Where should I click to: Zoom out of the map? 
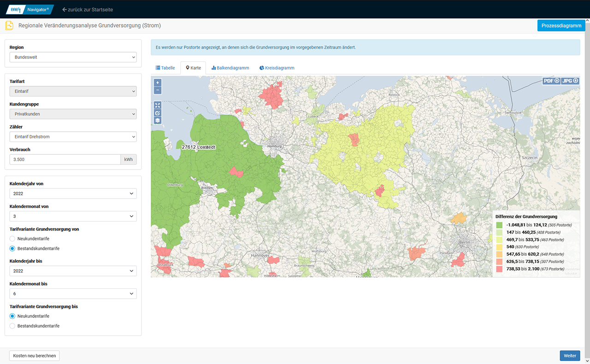[x=158, y=90]
